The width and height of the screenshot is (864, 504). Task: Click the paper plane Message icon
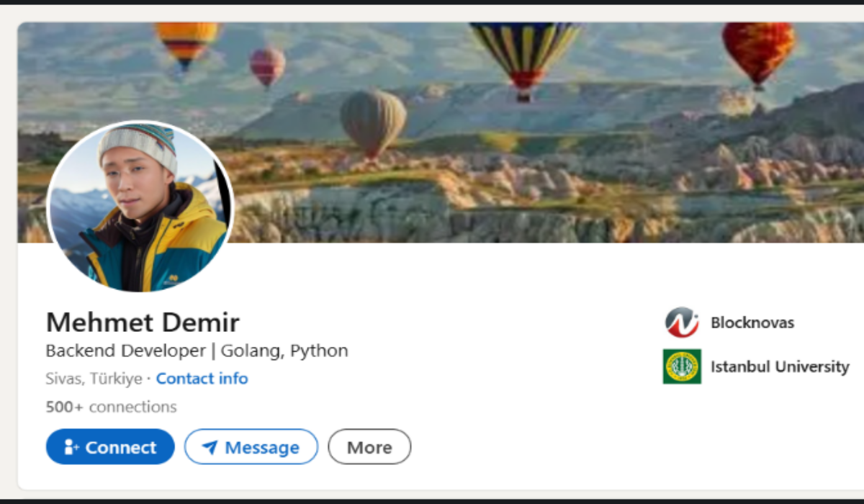click(x=210, y=448)
